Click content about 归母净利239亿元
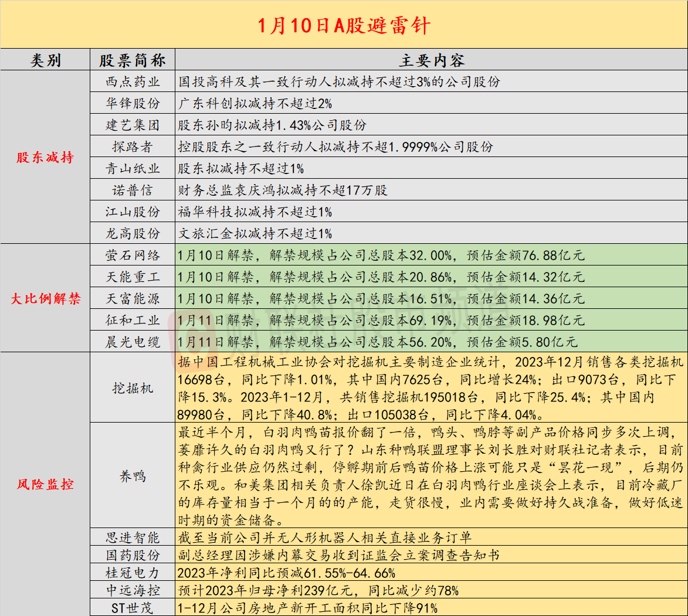Screen dimensions: 688x616 (x=318, y=590)
